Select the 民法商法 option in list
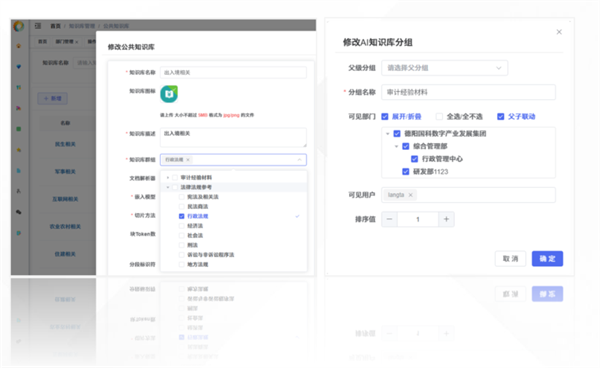 click(x=198, y=207)
